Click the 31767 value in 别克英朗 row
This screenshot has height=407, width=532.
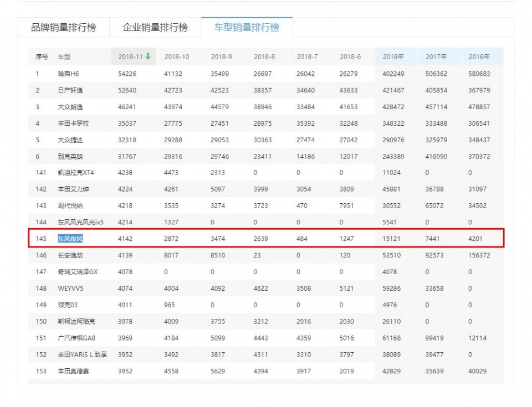tap(127, 156)
